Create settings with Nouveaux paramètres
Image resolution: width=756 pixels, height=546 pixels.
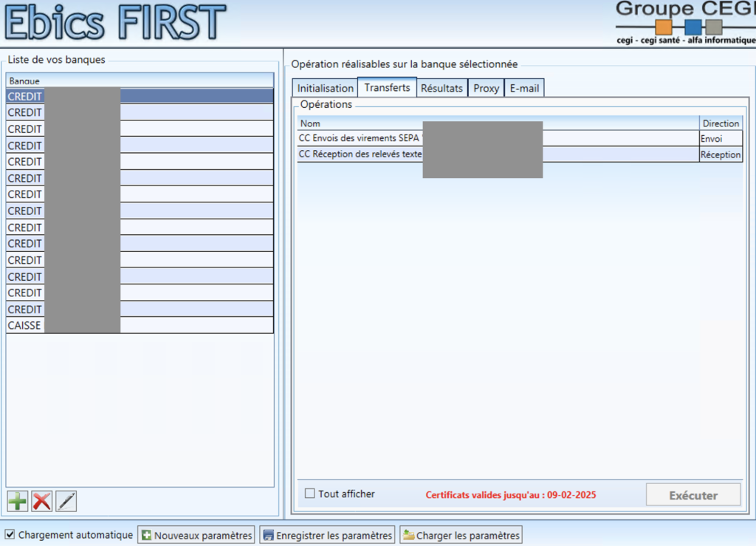pos(196,535)
